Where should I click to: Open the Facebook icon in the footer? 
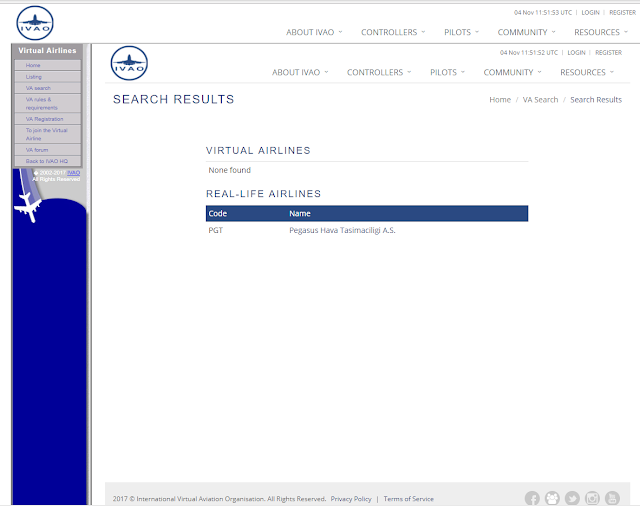pyautogui.click(x=532, y=498)
